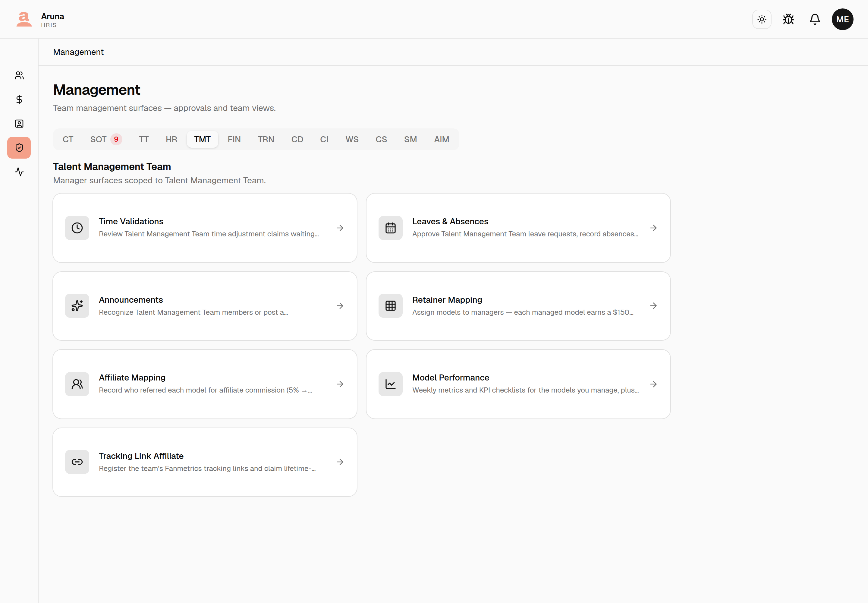Click the chart icon on Model Performance

(391, 384)
